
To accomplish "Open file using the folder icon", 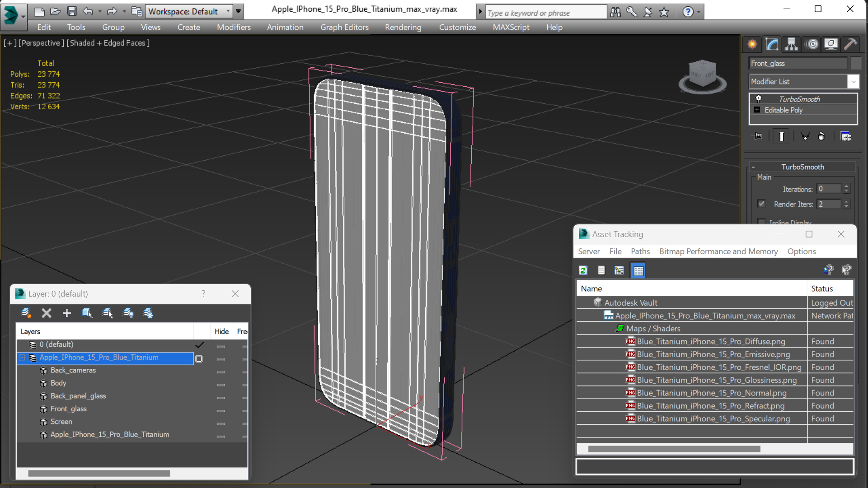I will click(x=55, y=11).
